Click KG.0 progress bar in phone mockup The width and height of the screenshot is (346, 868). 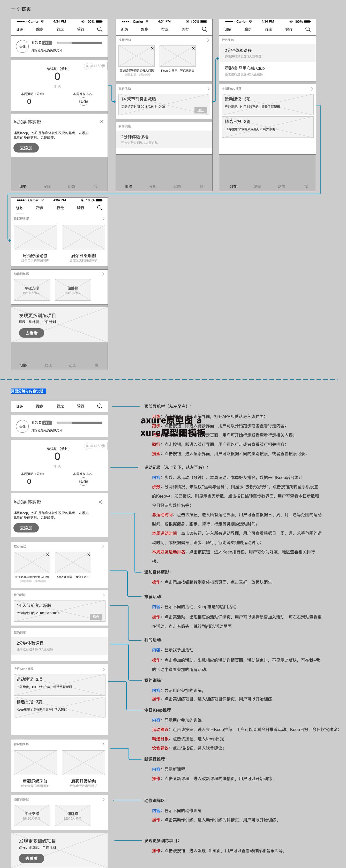click(80, 43)
